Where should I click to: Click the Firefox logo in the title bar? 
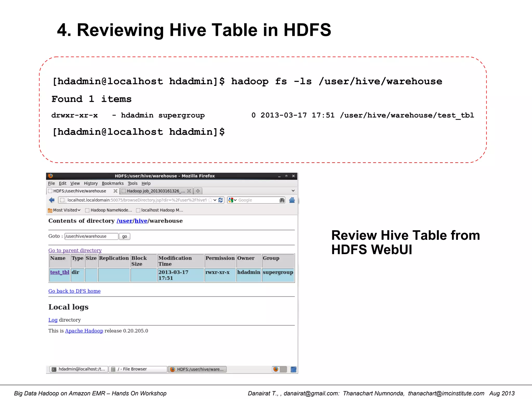(50, 176)
